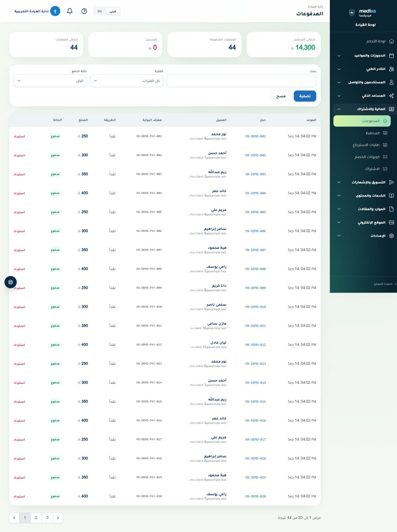
Task: Click the sparkle icon beside المساعد الذكي
Action: tap(391, 96)
